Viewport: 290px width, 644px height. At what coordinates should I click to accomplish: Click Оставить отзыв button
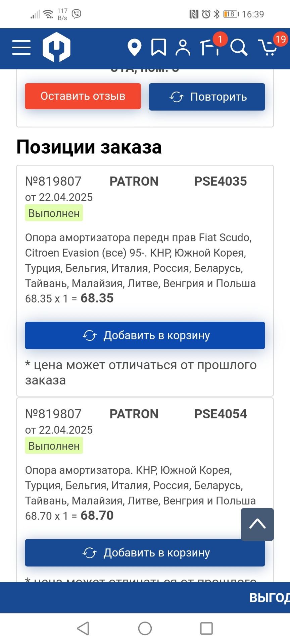pos(83,96)
